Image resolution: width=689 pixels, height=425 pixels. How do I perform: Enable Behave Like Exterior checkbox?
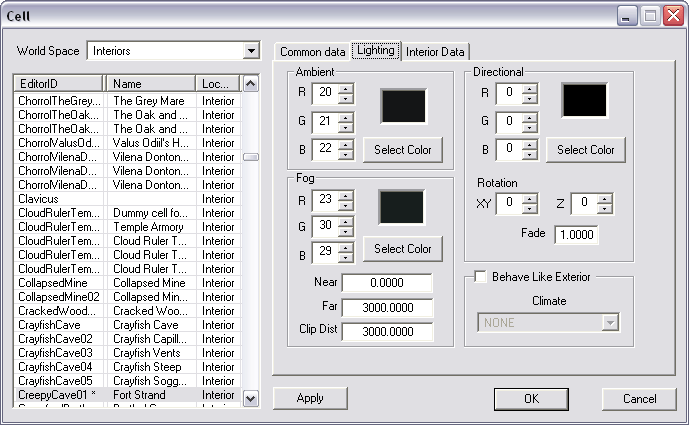(480, 277)
